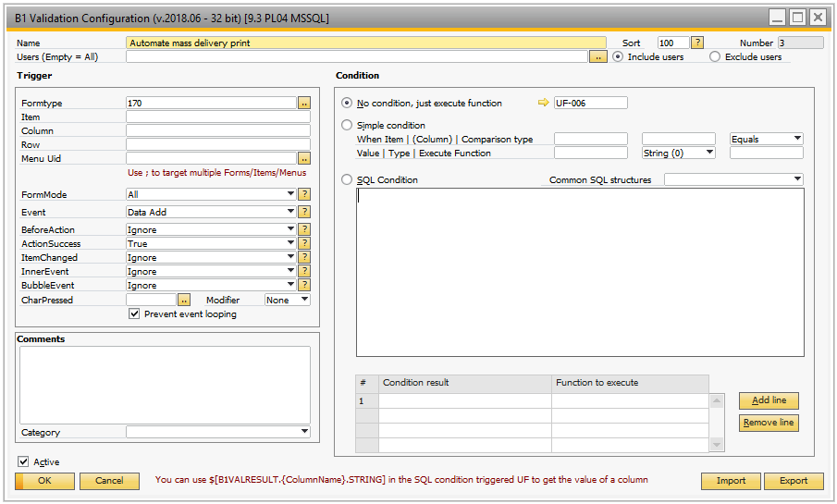Click the ActionSuccess help question mark
Image resolution: width=837 pixels, height=504 pixels.
pos(303,243)
